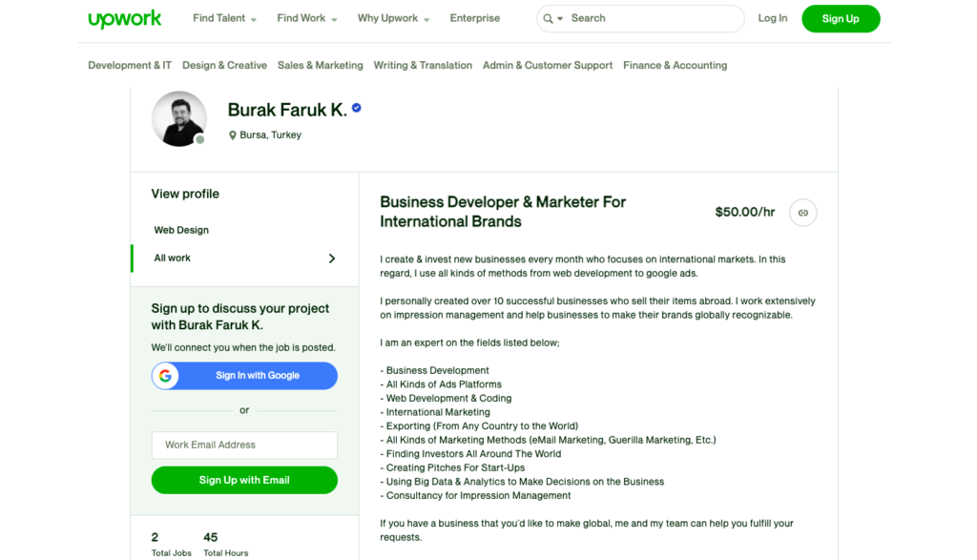
Task: Click the verified badge beside Burak Faruk K.
Action: click(357, 109)
